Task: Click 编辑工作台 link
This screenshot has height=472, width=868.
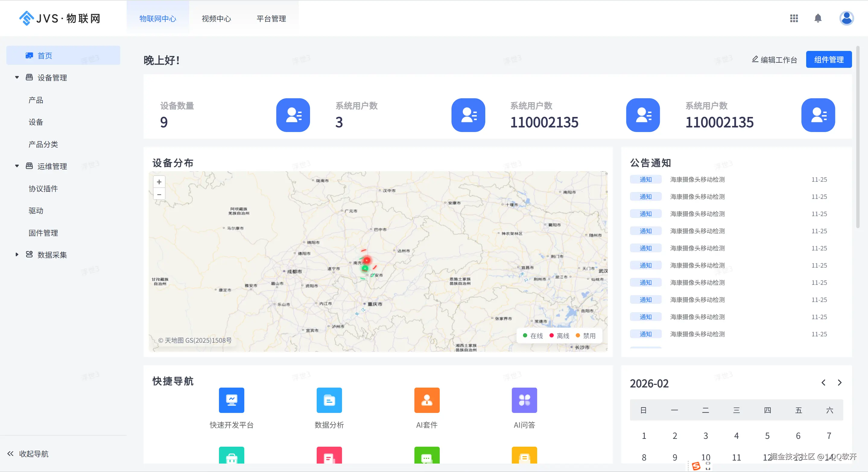Action: [774, 60]
